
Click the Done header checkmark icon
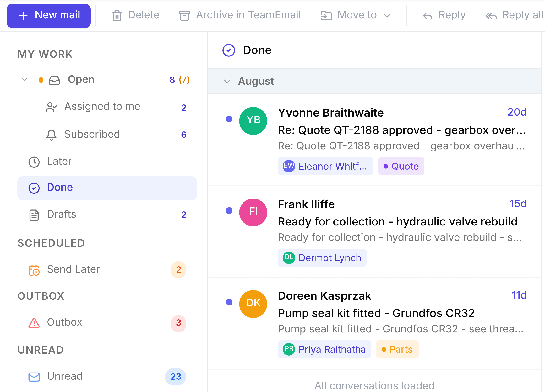coord(229,50)
